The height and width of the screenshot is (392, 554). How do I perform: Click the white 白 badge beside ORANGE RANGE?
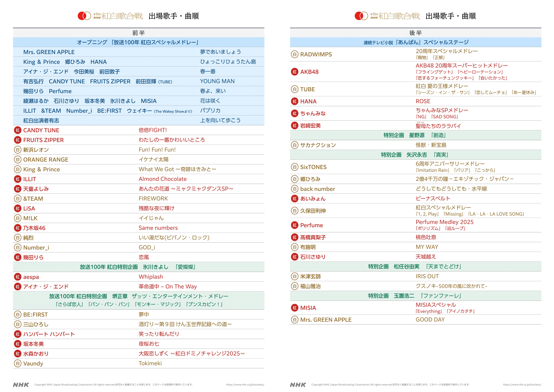(17, 160)
